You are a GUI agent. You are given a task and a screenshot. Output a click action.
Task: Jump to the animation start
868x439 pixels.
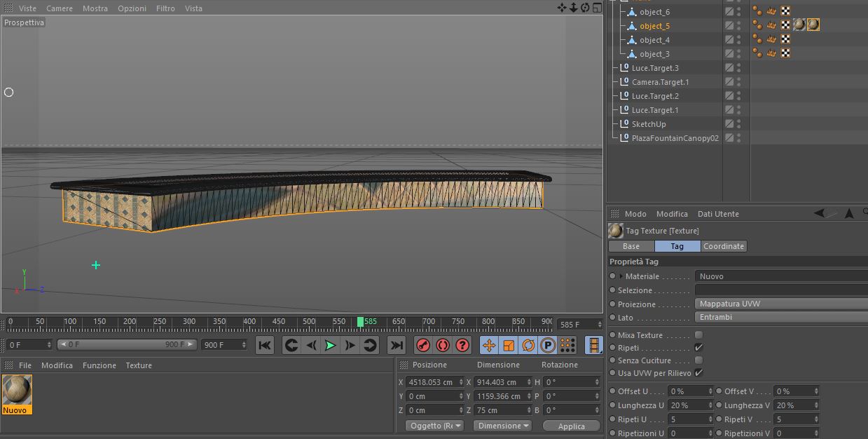pyautogui.click(x=264, y=345)
